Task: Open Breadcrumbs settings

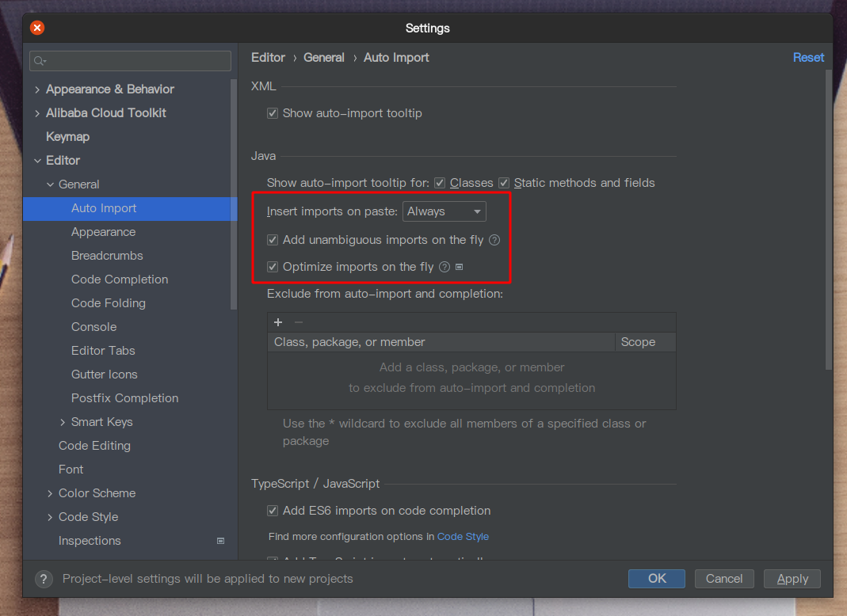Action: 107,256
